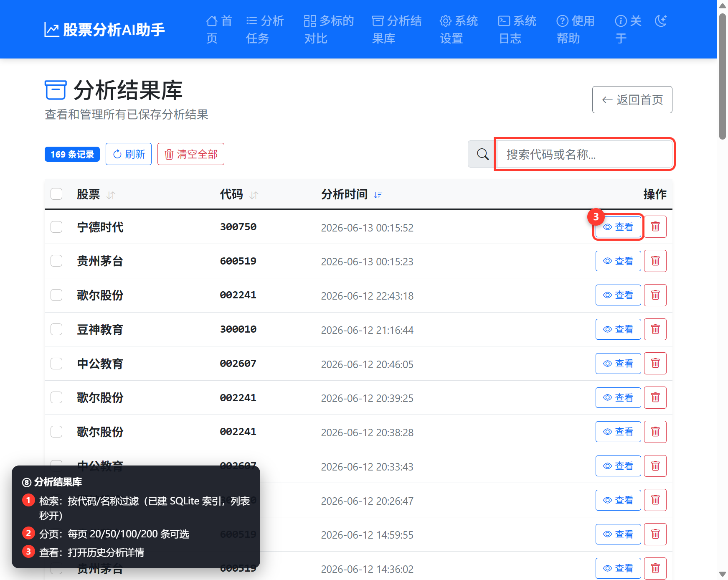Check the 中公教育 20:46:05 row checkbox

56,364
